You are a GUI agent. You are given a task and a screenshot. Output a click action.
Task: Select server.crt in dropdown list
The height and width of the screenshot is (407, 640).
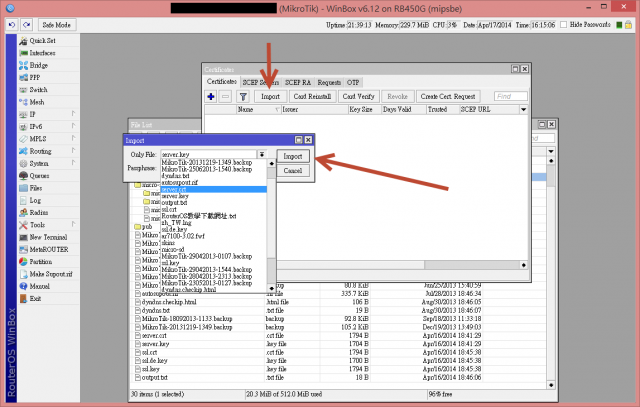(x=213, y=189)
